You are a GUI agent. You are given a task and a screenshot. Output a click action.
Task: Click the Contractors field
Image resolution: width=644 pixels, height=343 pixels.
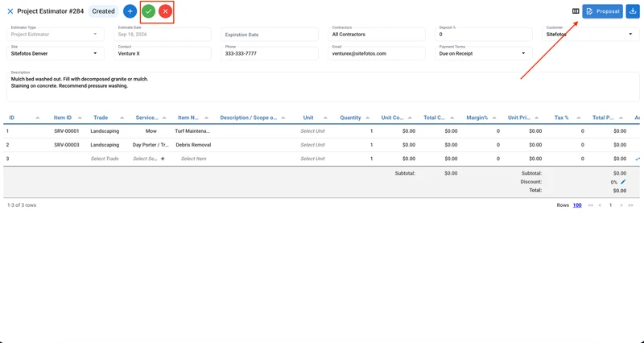[377, 34]
